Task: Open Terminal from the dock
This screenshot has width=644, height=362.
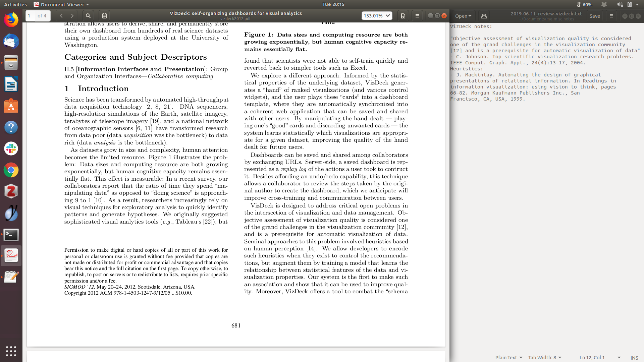Action: click(x=11, y=235)
